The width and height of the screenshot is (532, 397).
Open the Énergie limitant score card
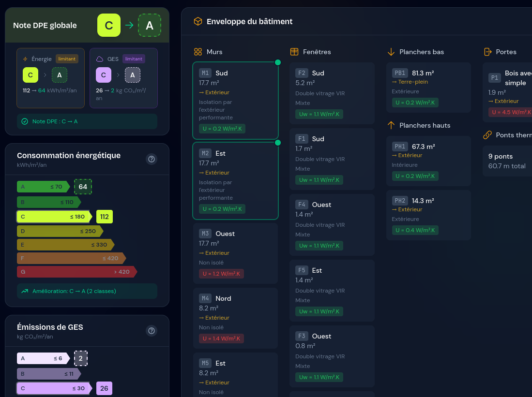(x=50, y=78)
